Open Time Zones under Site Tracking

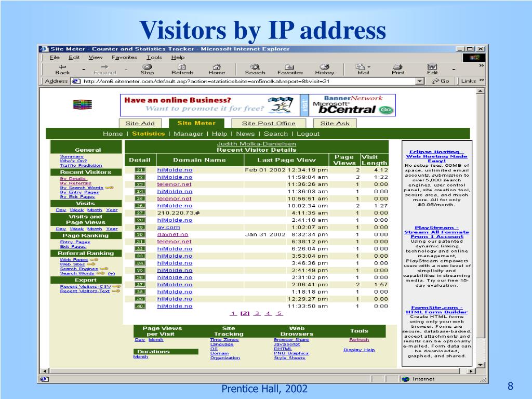(224, 340)
